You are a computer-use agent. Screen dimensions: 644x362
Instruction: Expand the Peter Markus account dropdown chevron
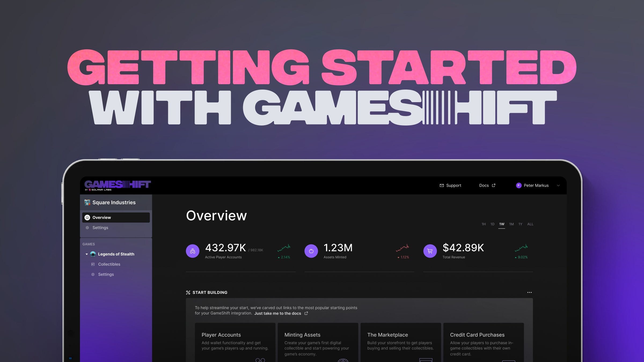558,185
